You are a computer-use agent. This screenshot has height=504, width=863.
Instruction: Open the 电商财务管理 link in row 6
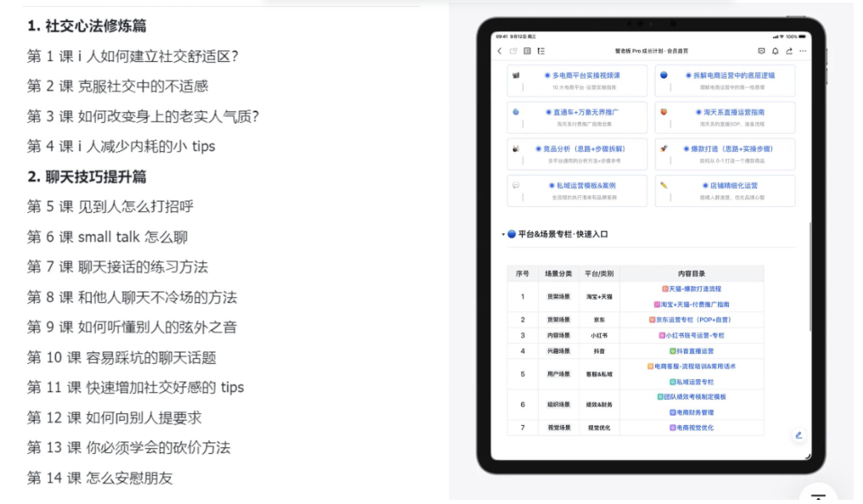[x=692, y=412]
